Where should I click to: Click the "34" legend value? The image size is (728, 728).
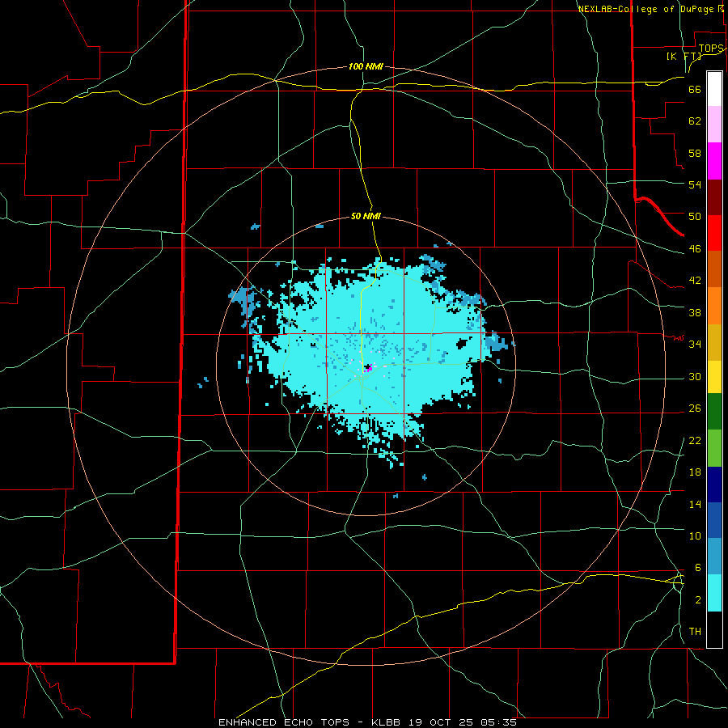tap(695, 345)
